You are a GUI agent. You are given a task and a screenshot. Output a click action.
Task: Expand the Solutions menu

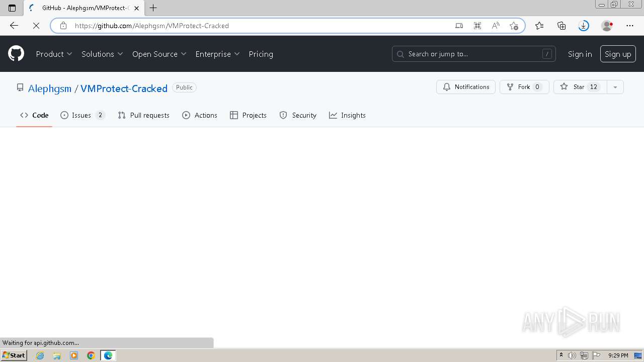[102, 54]
